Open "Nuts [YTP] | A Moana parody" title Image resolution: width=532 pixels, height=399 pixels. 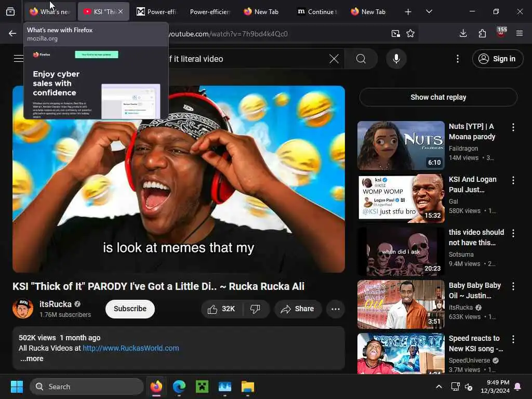(x=472, y=131)
